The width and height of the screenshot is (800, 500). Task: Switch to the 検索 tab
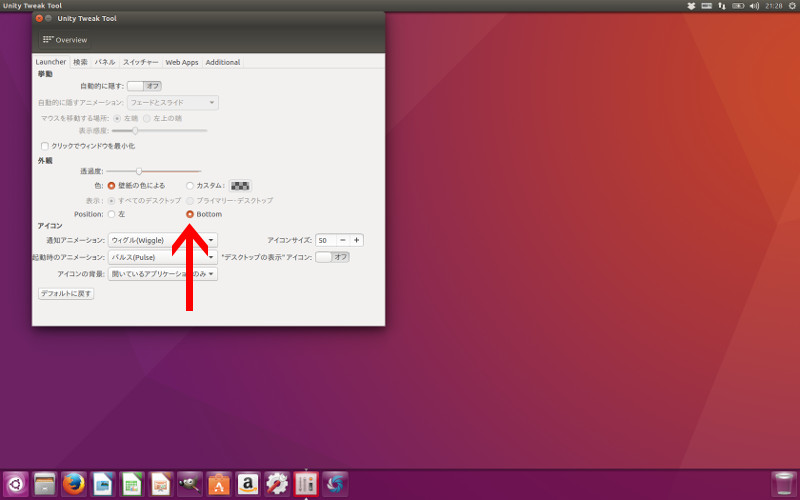[x=80, y=62]
